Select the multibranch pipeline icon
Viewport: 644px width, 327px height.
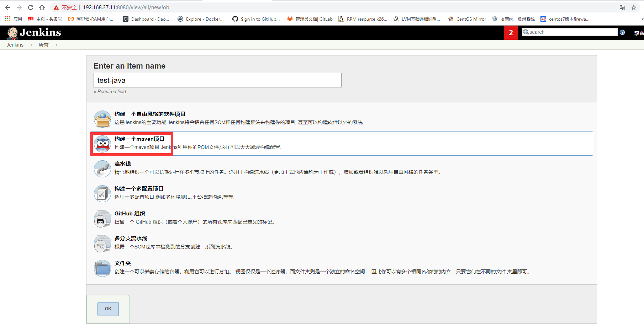(102, 243)
